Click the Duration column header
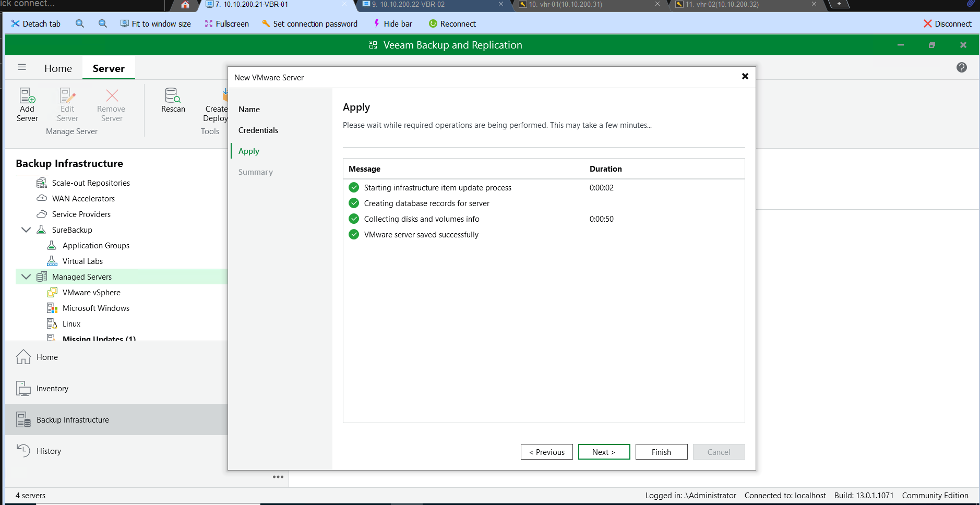This screenshot has width=980, height=505. (605, 169)
